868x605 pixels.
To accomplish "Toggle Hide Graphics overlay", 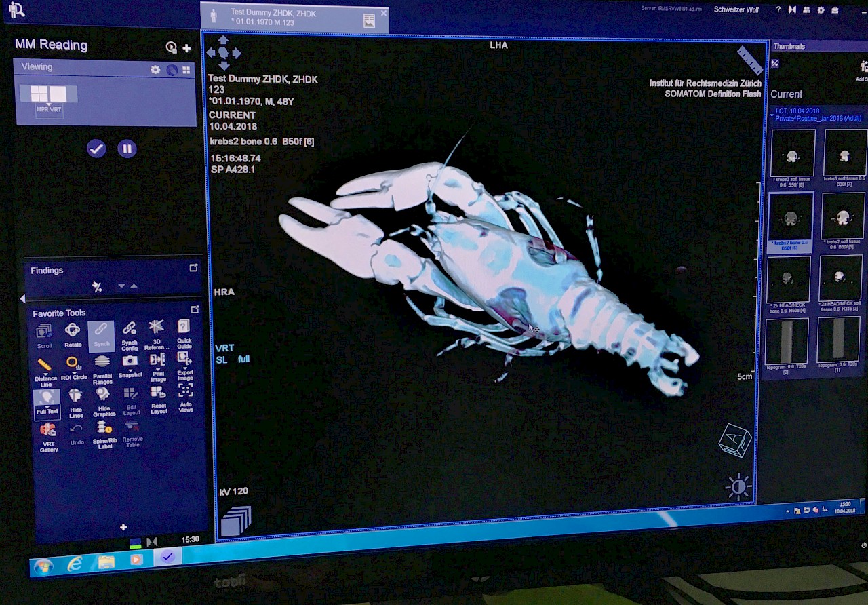I will tap(103, 396).
